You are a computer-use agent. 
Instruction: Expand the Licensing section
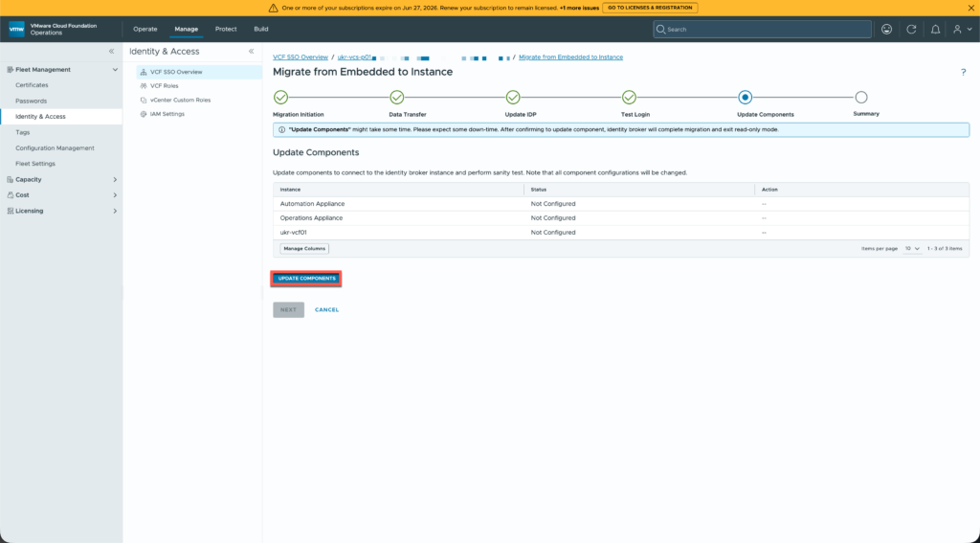click(x=115, y=211)
